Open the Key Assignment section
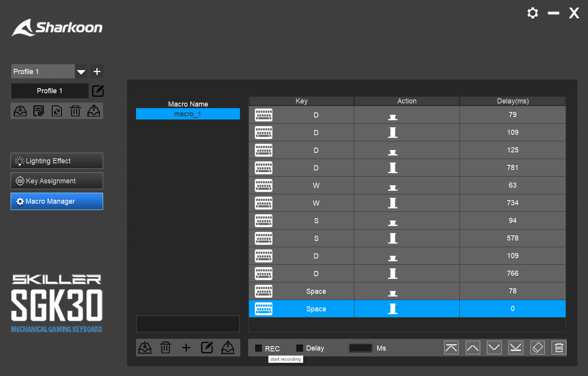Screen dimensions: 588x376 pyautogui.click(x=57, y=181)
